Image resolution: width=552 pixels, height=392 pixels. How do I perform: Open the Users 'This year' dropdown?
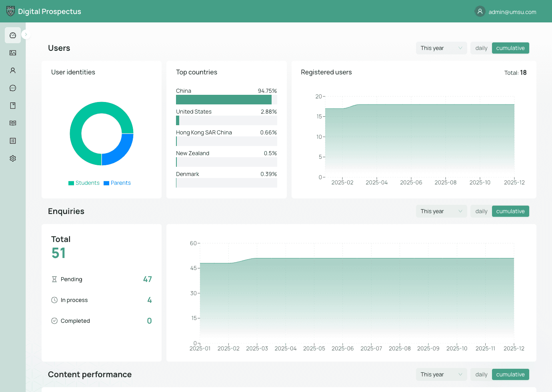441,48
